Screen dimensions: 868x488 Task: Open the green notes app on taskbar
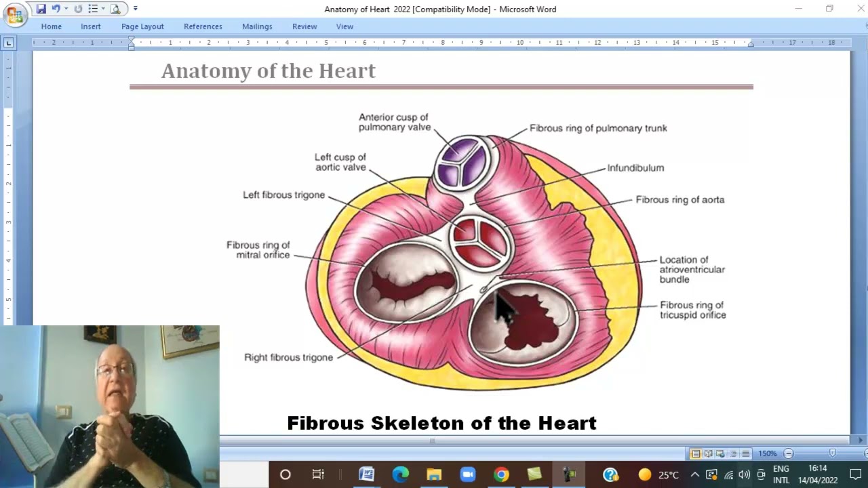(535, 474)
